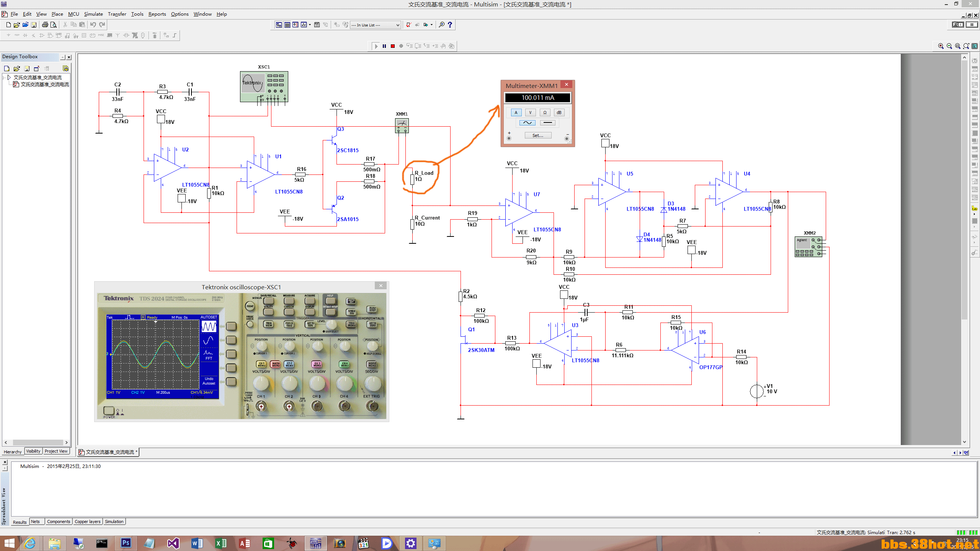
Task: Toggle the Show or Hide Design Toolbox icon
Action: (279, 24)
